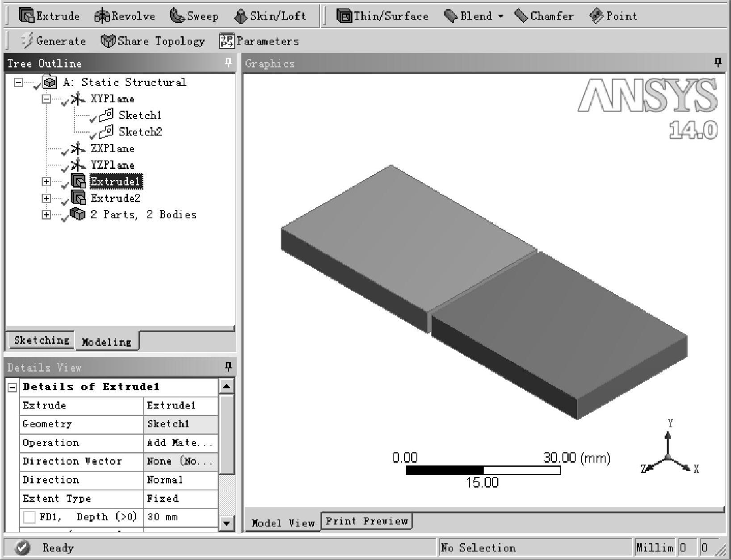Click the Skin/Loft tool icon

click(x=240, y=17)
